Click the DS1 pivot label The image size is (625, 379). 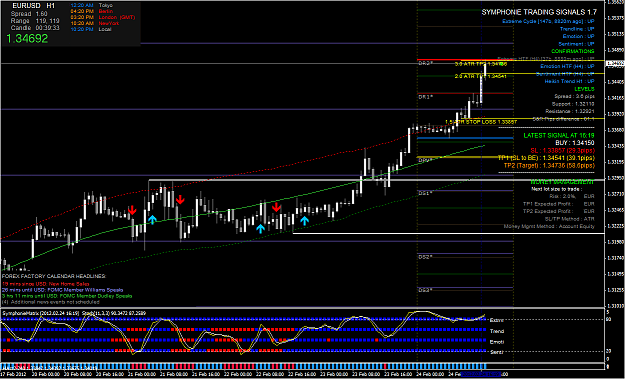[425, 193]
